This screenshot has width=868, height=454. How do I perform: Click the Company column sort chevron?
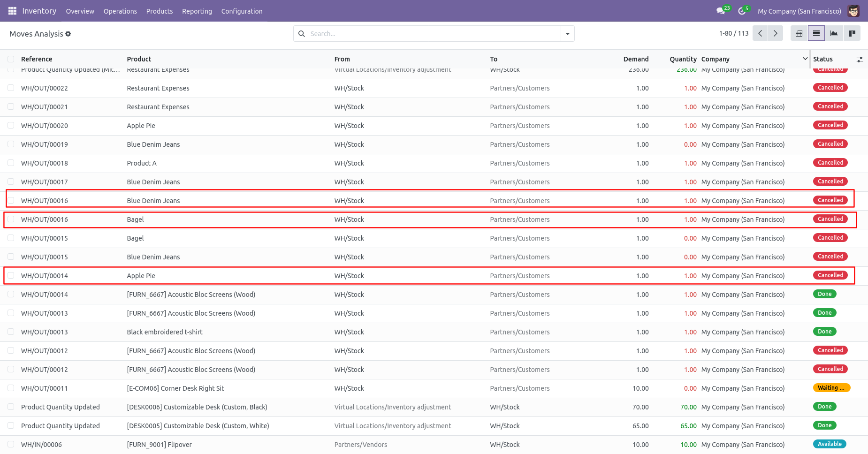point(805,59)
